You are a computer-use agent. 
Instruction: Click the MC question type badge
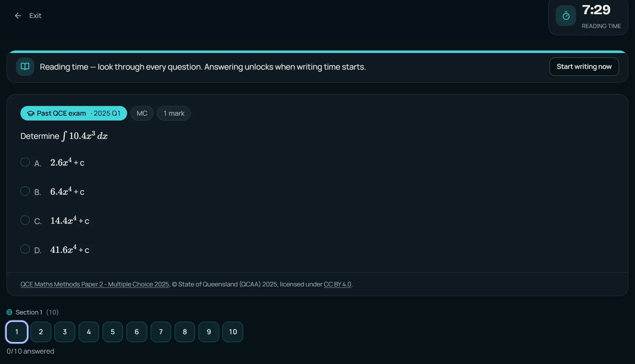pos(142,113)
